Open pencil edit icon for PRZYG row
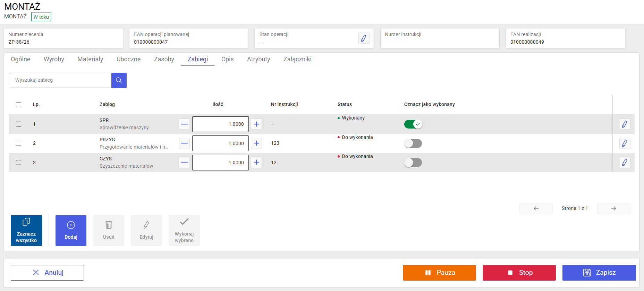The height and width of the screenshot is (291, 644). (625, 143)
